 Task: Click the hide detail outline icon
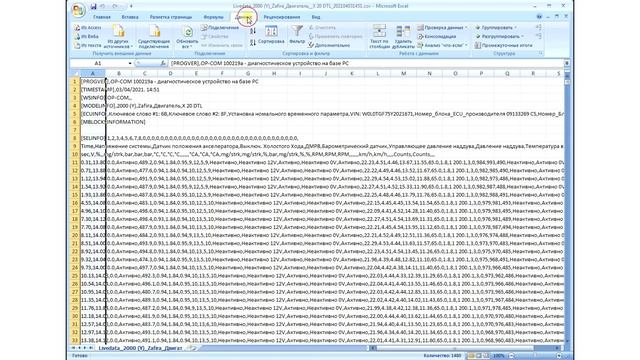pos(539,36)
